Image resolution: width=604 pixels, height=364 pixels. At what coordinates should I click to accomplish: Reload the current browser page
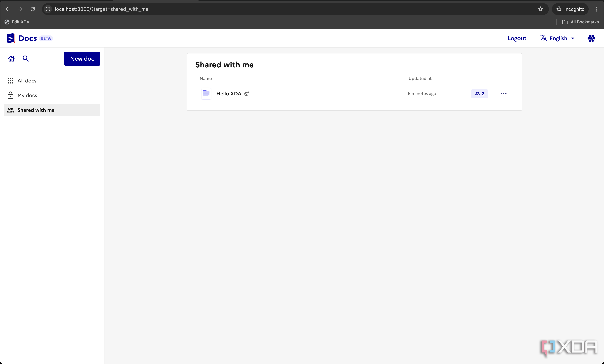click(x=33, y=9)
